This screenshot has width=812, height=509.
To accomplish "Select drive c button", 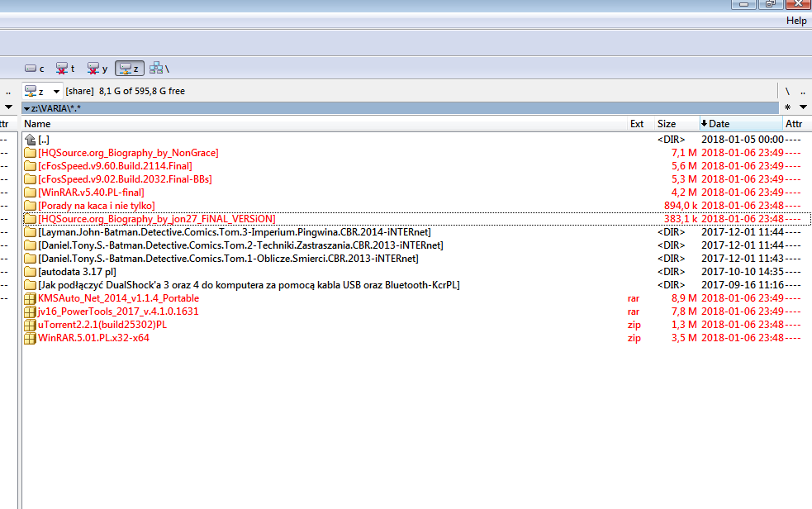I will click(35, 69).
